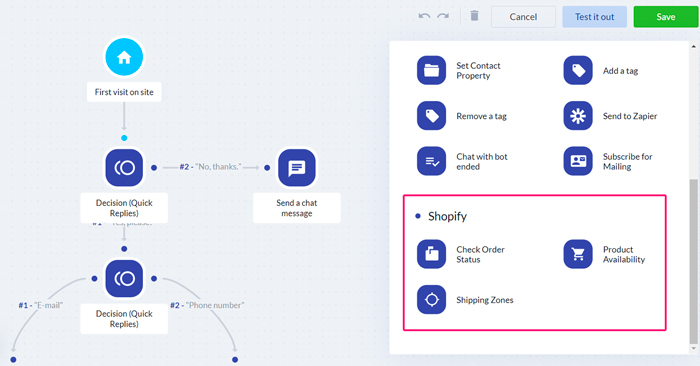Click the cyan connector dot under First visit

tap(124, 138)
